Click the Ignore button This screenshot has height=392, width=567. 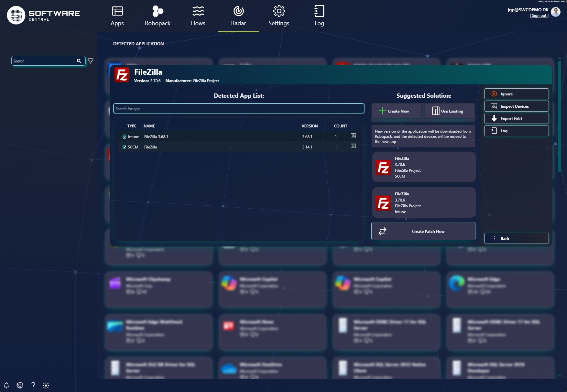tap(516, 94)
